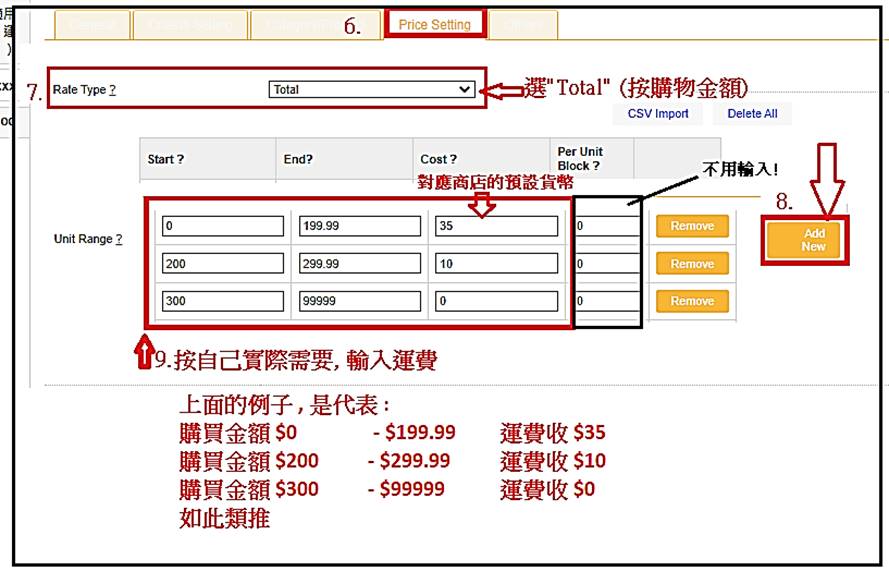Click the End field containing 299.99

(x=359, y=264)
